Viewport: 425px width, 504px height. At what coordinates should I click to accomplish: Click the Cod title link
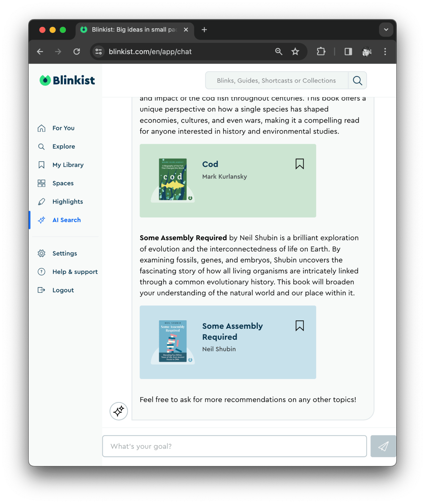[210, 164]
